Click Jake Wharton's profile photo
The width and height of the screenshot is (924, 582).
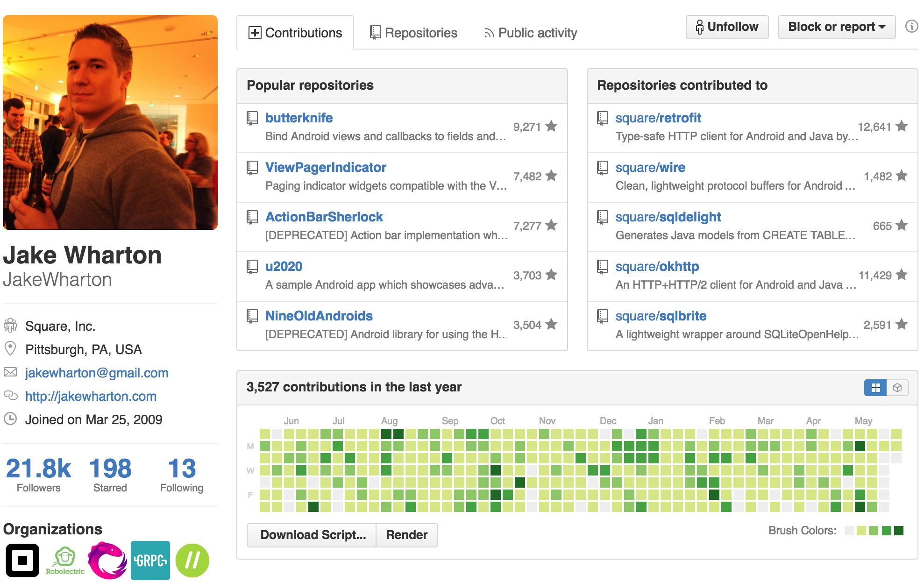pos(110,122)
